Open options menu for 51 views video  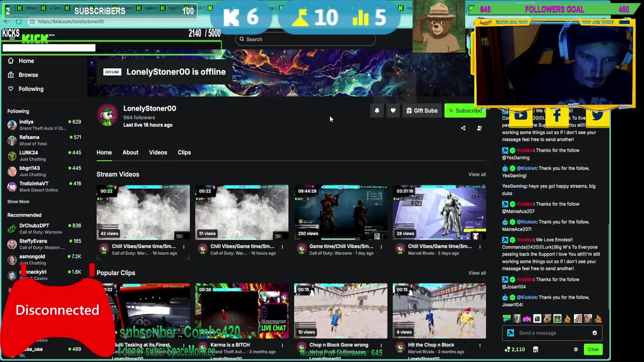(x=282, y=247)
